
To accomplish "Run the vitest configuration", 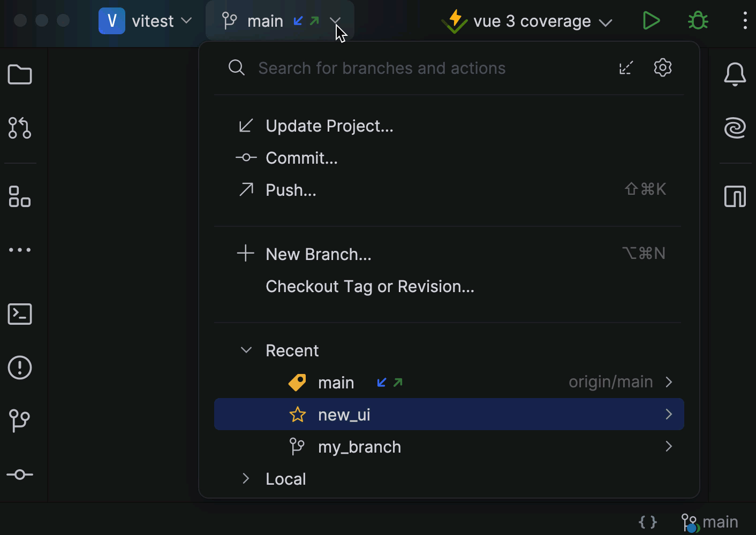I will pos(651,21).
